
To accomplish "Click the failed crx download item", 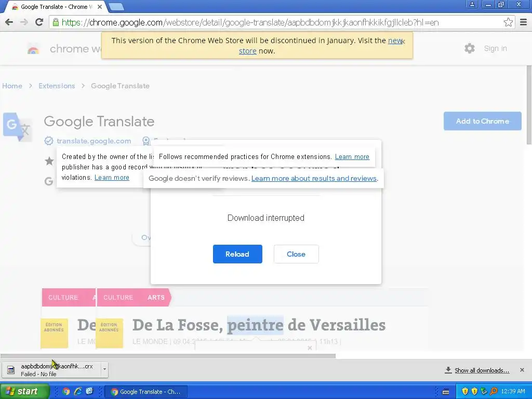I will click(51, 370).
